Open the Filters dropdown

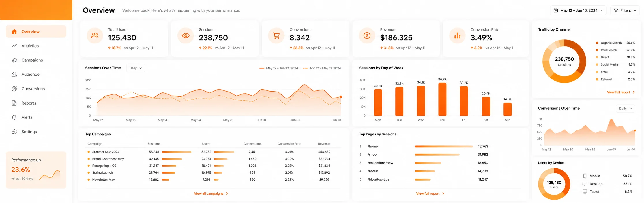point(625,10)
